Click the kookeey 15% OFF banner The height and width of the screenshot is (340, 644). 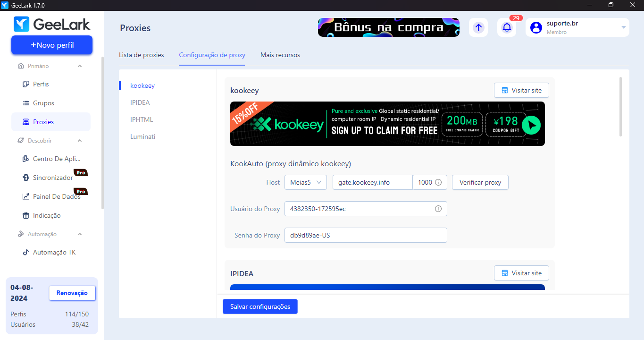click(x=387, y=124)
